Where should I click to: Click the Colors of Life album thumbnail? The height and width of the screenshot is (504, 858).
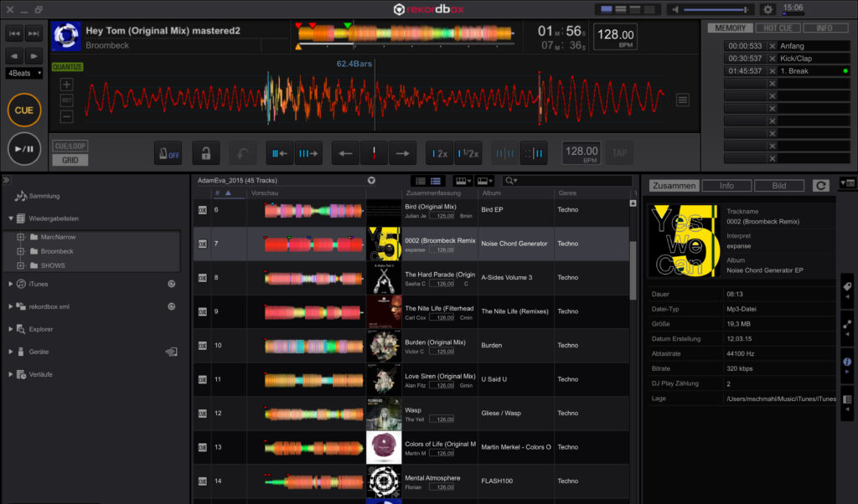coord(384,447)
